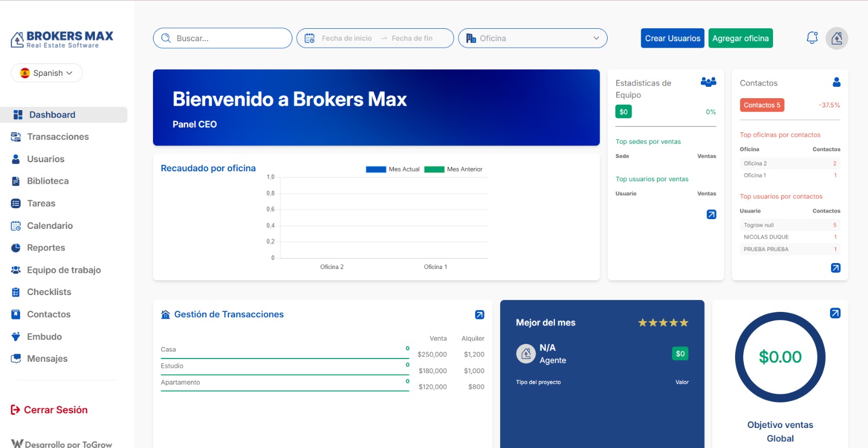This screenshot has height=448, width=868.
Task: Click the team group icon in Estadisticas card
Action: tap(709, 82)
